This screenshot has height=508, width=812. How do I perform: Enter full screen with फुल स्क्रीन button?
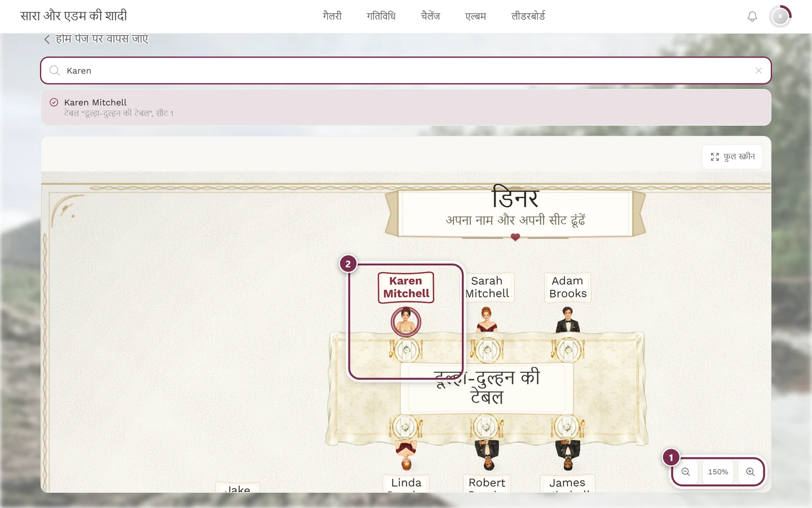click(x=732, y=157)
